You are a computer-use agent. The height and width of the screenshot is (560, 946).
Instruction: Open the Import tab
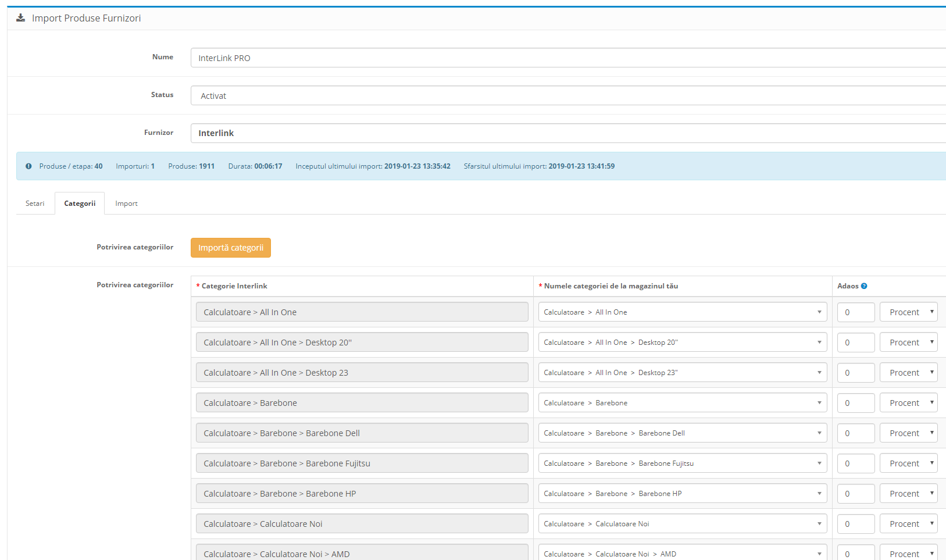click(x=126, y=204)
